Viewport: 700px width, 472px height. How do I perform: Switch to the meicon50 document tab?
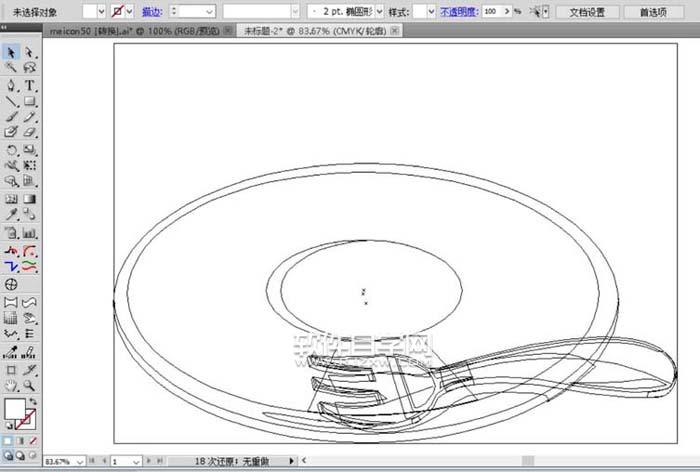pos(135,31)
